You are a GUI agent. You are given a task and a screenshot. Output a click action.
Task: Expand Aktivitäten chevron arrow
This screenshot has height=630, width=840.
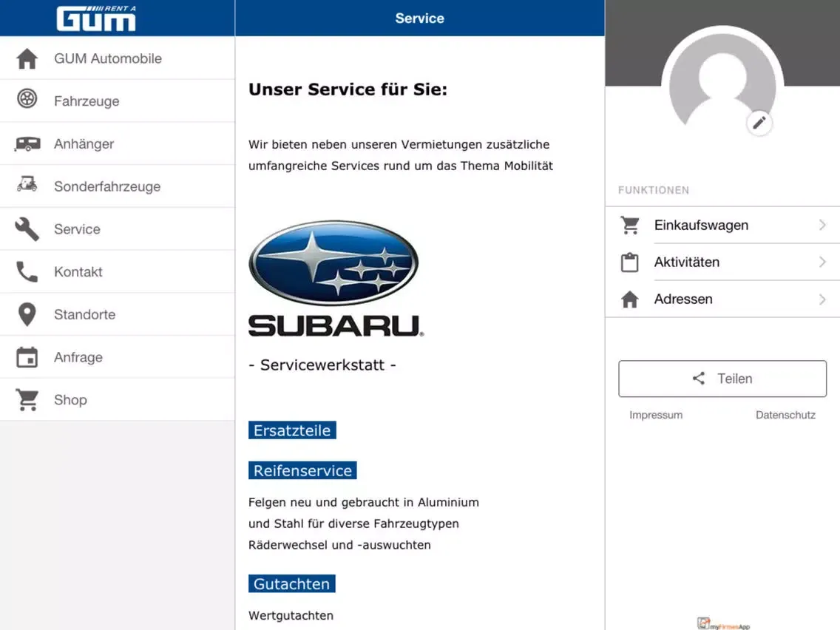(822, 262)
